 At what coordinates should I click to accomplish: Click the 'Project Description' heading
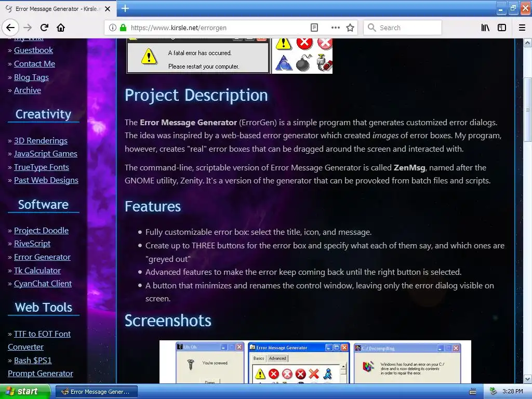(x=196, y=95)
